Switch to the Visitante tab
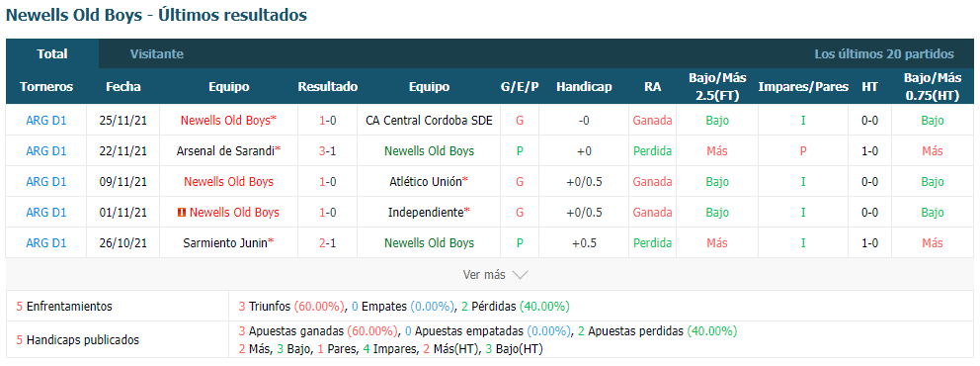This screenshot has width=980, height=366. coord(157,53)
